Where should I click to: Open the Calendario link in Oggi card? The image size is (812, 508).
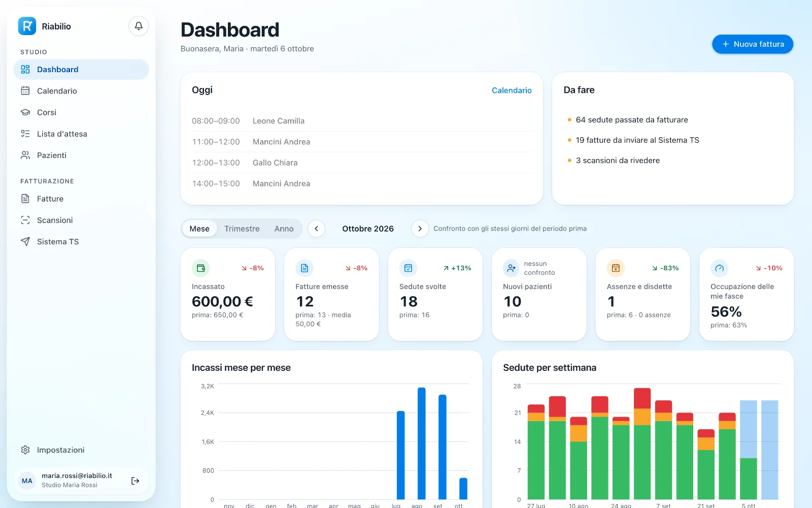coord(512,90)
